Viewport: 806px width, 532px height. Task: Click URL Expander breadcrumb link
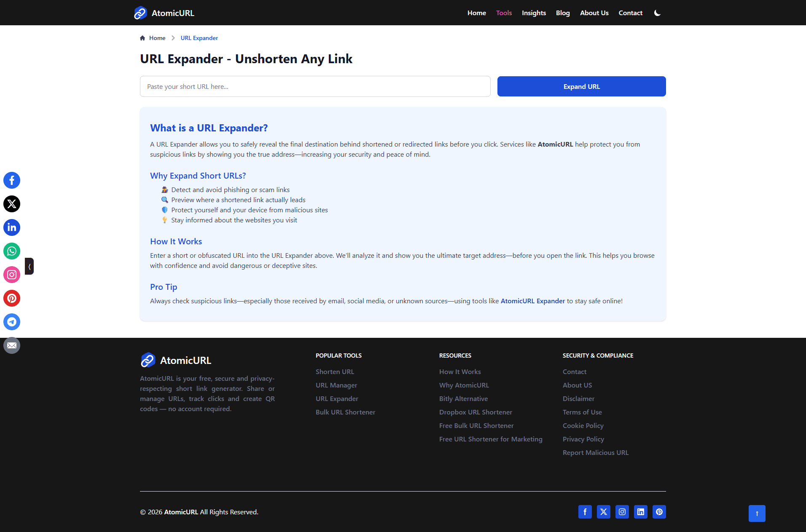[199, 38]
